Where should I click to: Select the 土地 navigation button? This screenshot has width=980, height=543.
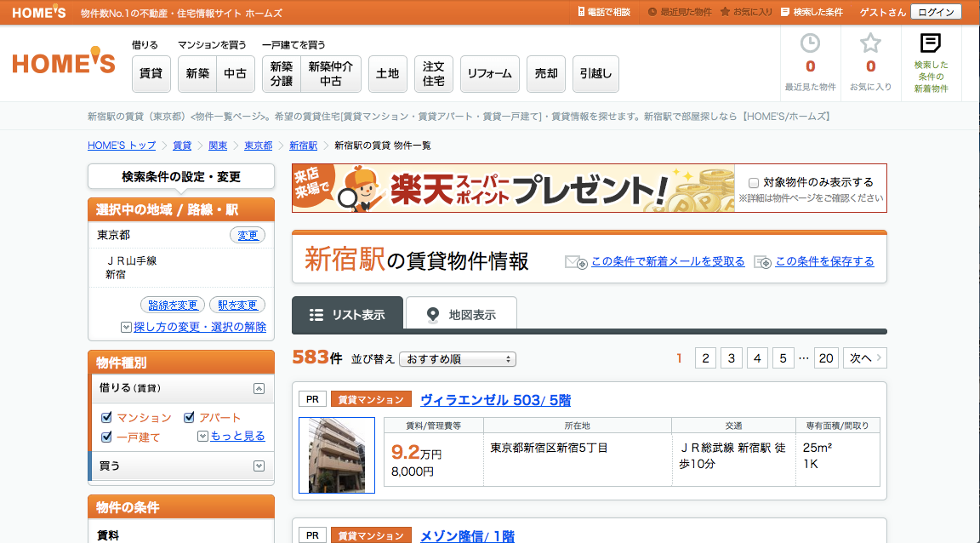point(388,74)
